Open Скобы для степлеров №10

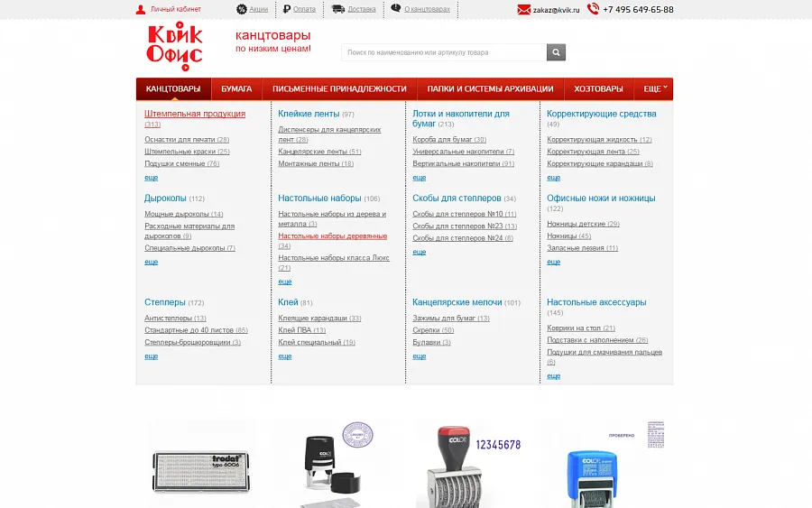465,214
